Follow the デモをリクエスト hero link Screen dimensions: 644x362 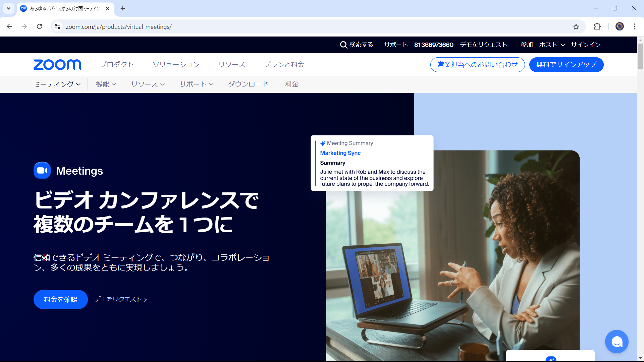point(121,299)
